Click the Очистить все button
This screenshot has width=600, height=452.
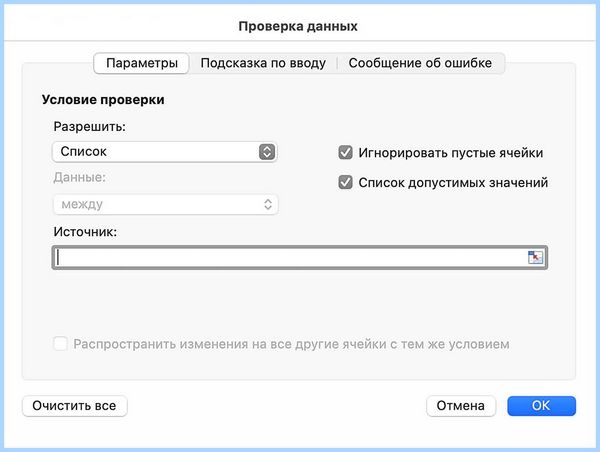click(75, 406)
